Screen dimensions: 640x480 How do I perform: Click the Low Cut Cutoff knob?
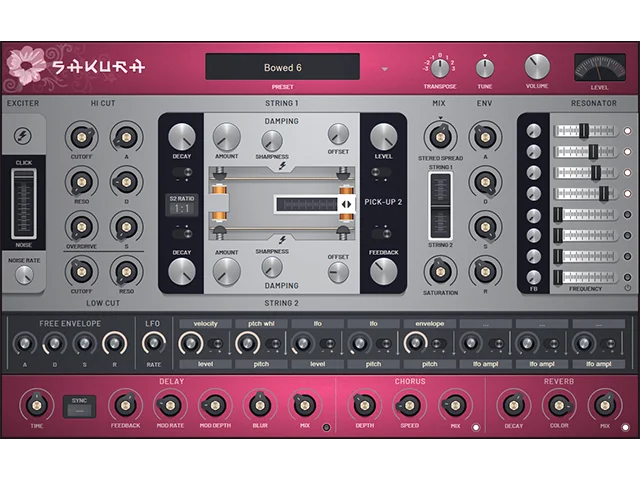tap(81, 271)
